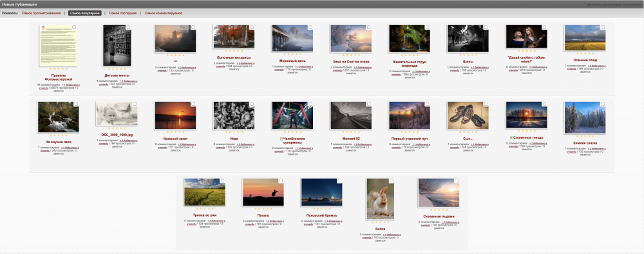The image size is (644, 254).
Task: Open the Правила Фотомастерской title link
Action: pos(59,77)
